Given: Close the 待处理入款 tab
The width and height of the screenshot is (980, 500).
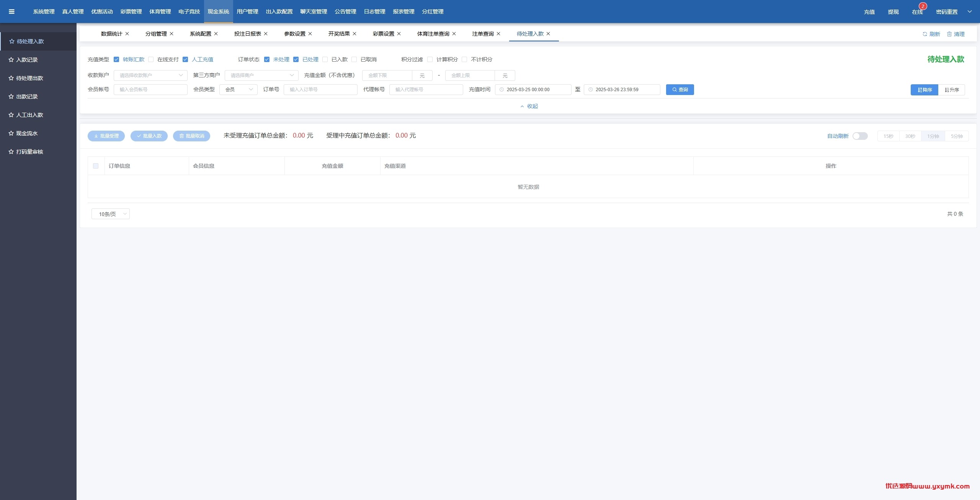Looking at the screenshot, I should pos(548,34).
